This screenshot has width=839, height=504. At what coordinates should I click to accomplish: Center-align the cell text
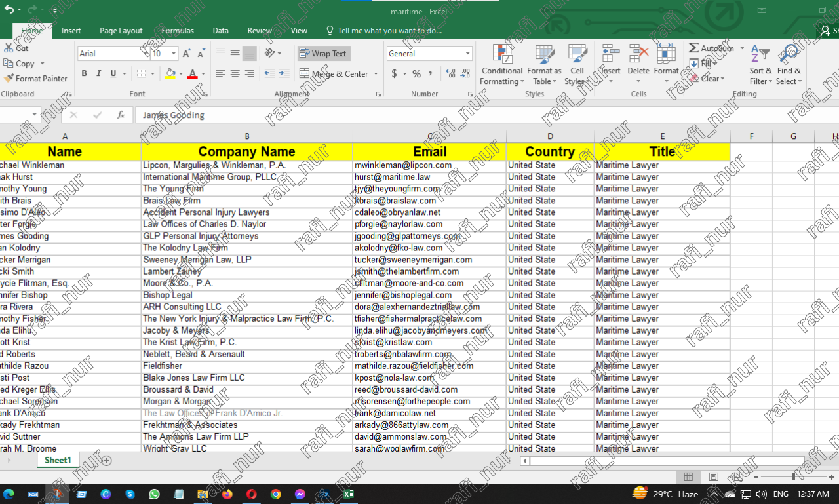click(235, 73)
